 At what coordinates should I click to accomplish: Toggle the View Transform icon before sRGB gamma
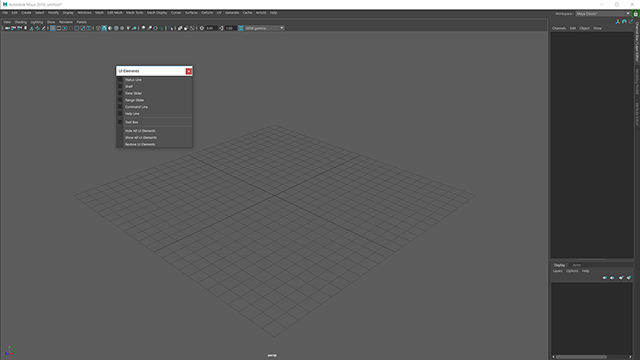click(x=240, y=28)
